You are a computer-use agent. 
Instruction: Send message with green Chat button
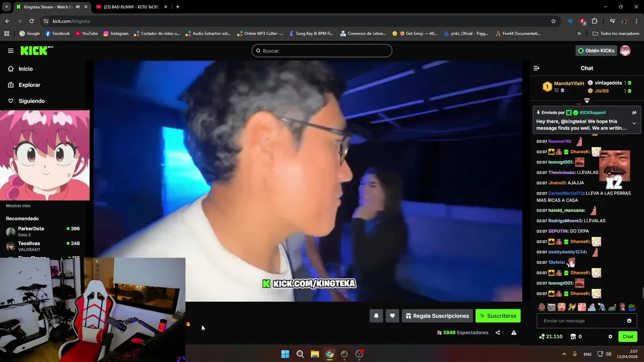[628, 336]
